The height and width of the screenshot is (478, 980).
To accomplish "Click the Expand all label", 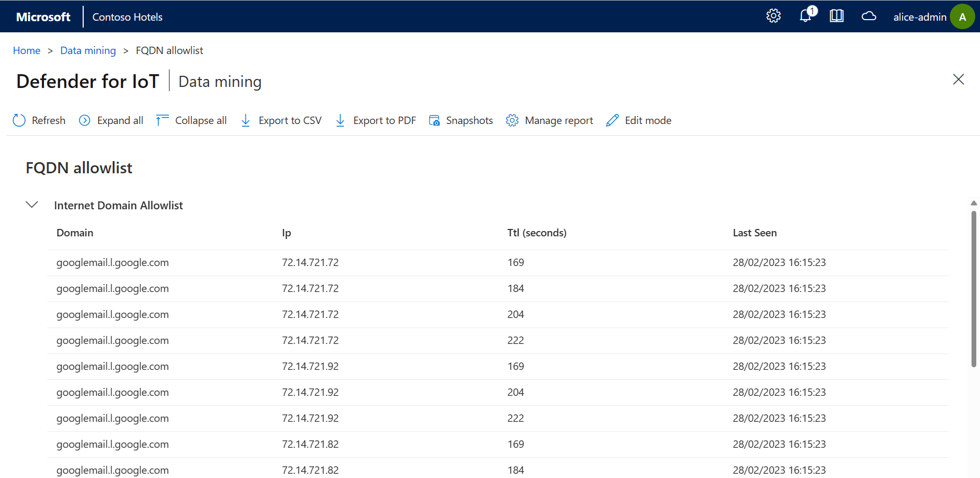I will (120, 120).
